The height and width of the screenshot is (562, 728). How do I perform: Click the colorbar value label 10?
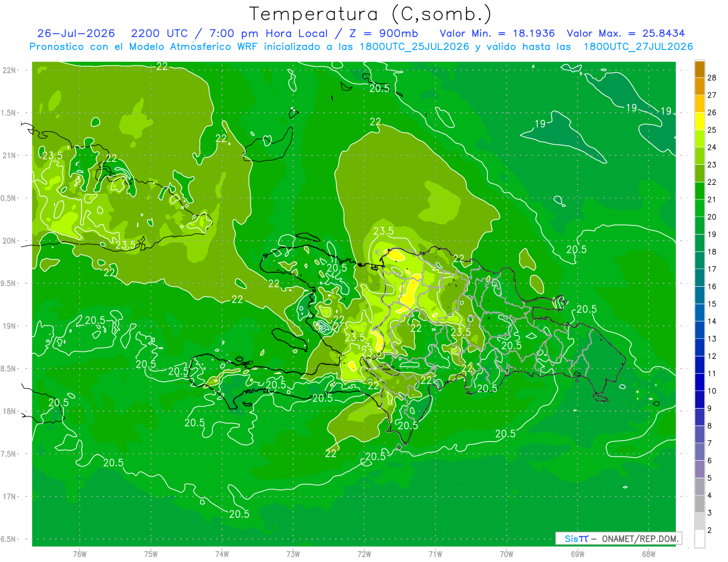[x=712, y=391]
